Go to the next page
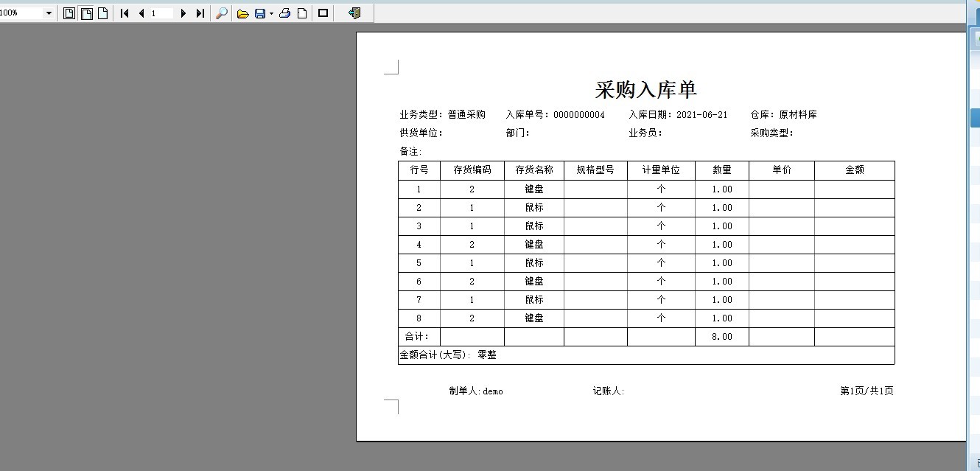The image size is (980, 471). 183,13
